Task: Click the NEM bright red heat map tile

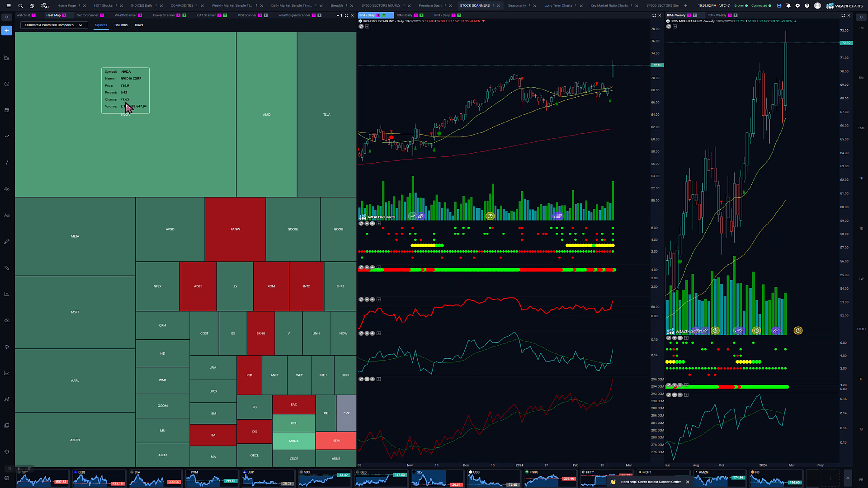Action: click(x=336, y=441)
